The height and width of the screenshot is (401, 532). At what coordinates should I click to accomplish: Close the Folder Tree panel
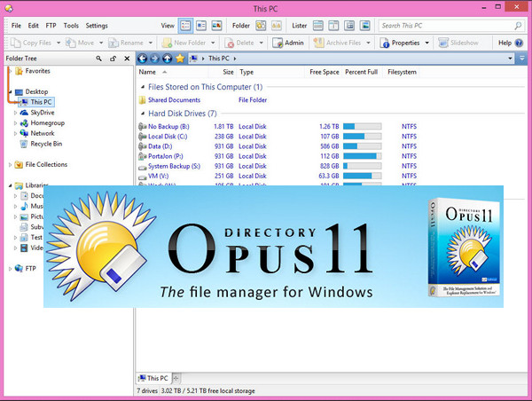[127, 59]
